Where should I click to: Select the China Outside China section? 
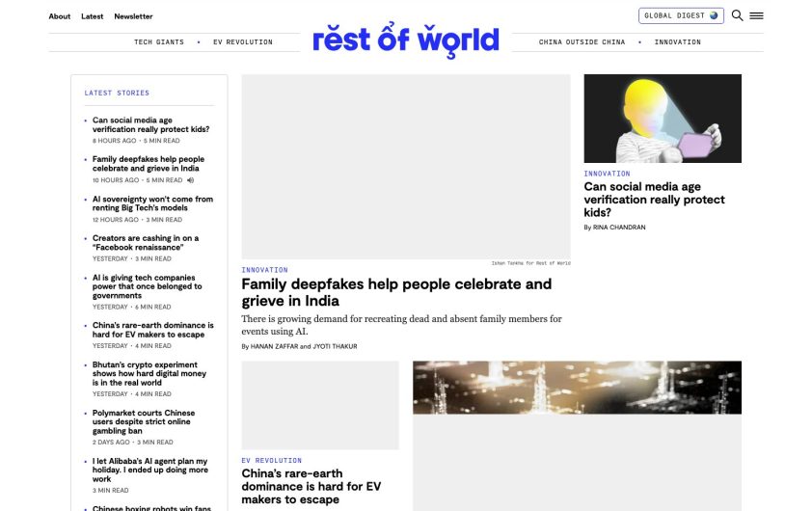pyautogui.click(x=582, y=41)
